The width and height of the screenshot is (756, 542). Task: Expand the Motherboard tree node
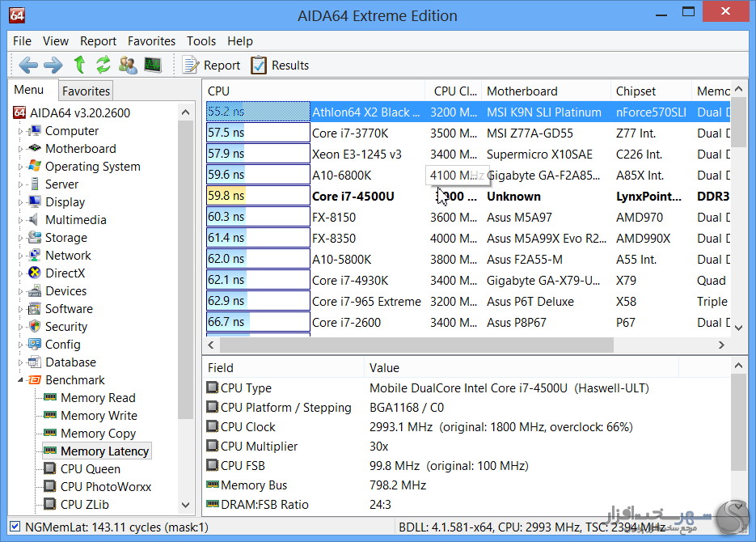(21, 149)
